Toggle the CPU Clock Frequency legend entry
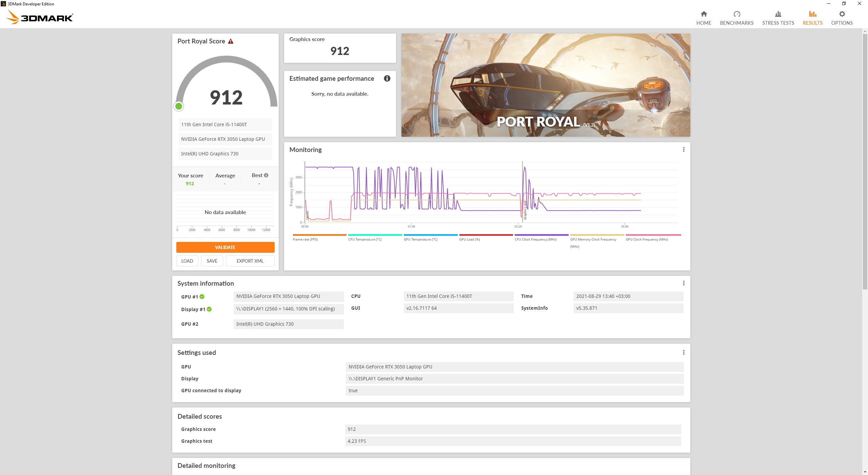Viewport: 868px width, 475px height. 541,238
